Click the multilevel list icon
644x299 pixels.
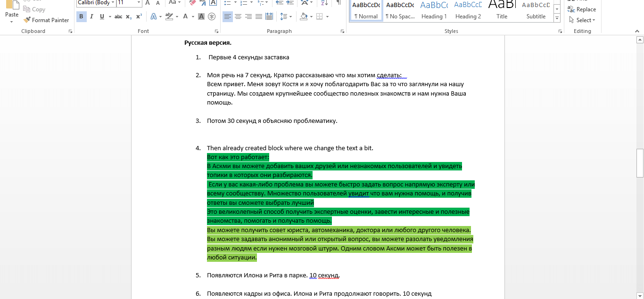click(x=262, y=2)
